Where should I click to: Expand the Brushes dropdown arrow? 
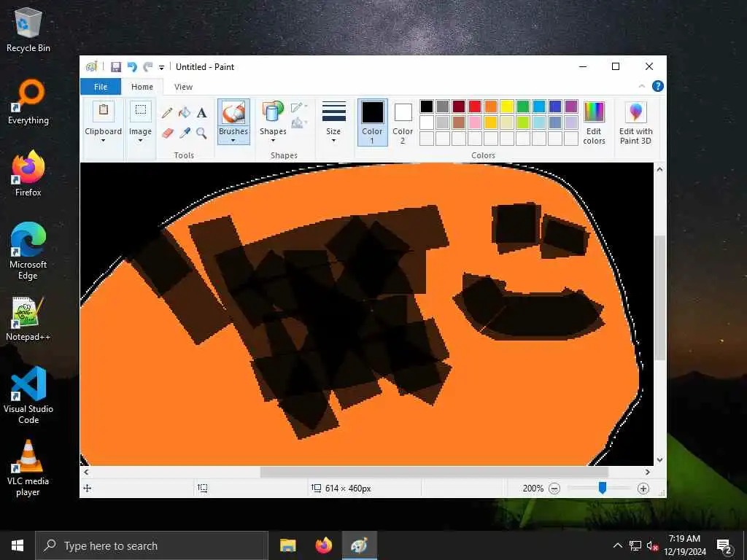click(233, 141)
